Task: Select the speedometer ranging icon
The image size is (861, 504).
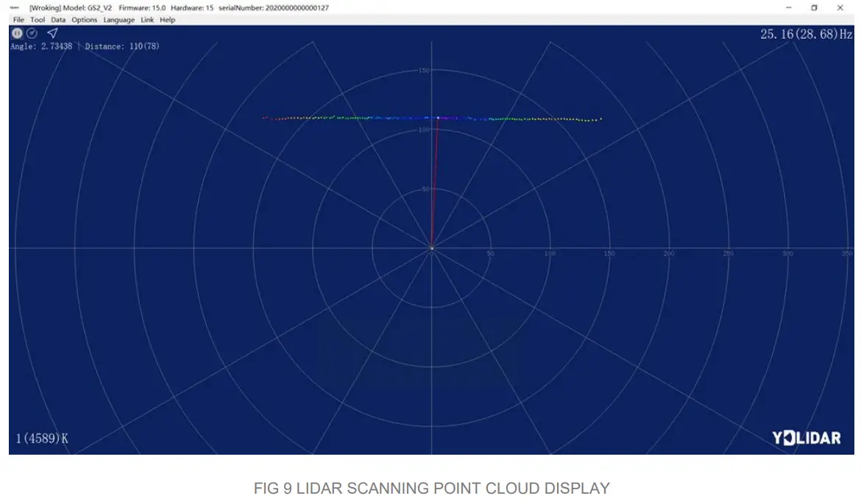Action: tap(31, 32)
